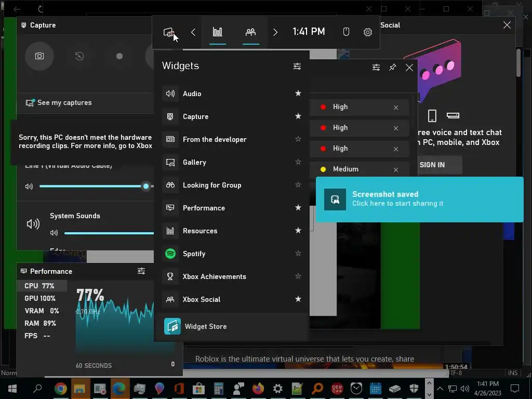Open Xbox Achievements widget entry
The image size is (532, 399).
pyautogui.click(x=231, y=276)
